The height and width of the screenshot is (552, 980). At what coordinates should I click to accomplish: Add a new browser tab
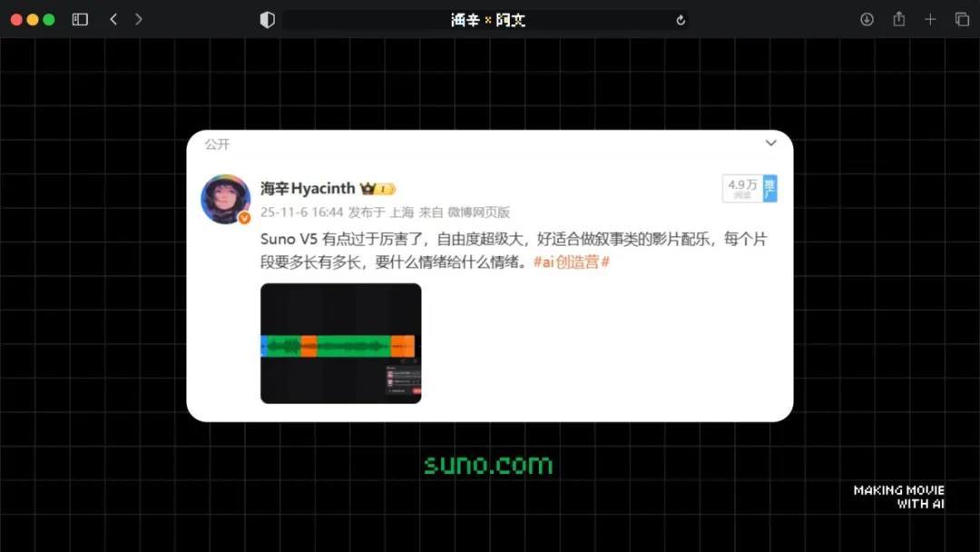coord(930,19)
